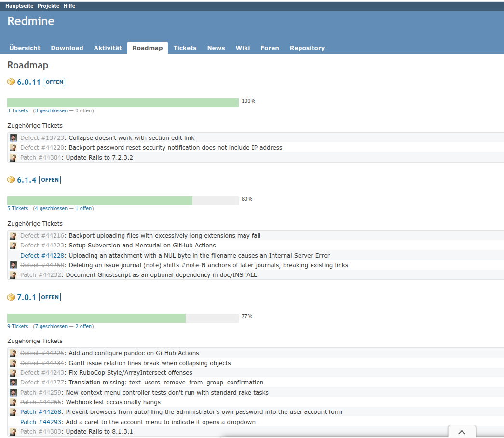Click the assignee avatar for Defect #44258
Image resolution: width=504 pixels, height=438 pixels.
(13, 265)
